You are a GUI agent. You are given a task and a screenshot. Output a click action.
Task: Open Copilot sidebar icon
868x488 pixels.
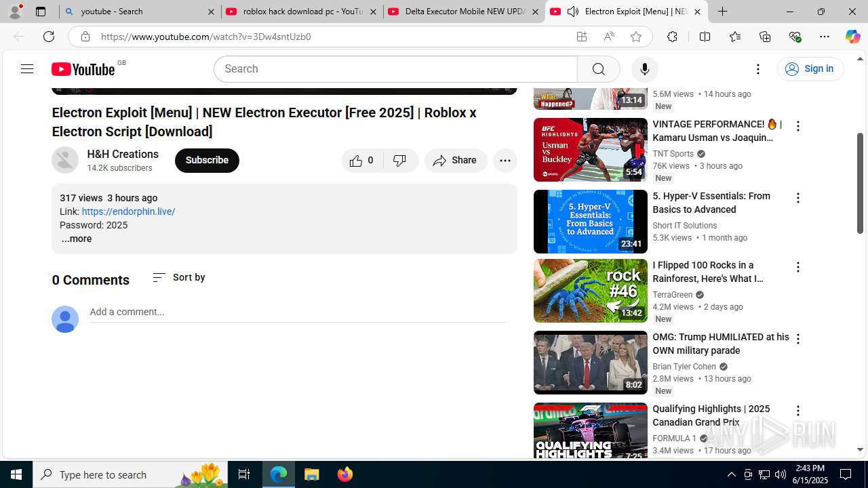click(x=852, y=37)
